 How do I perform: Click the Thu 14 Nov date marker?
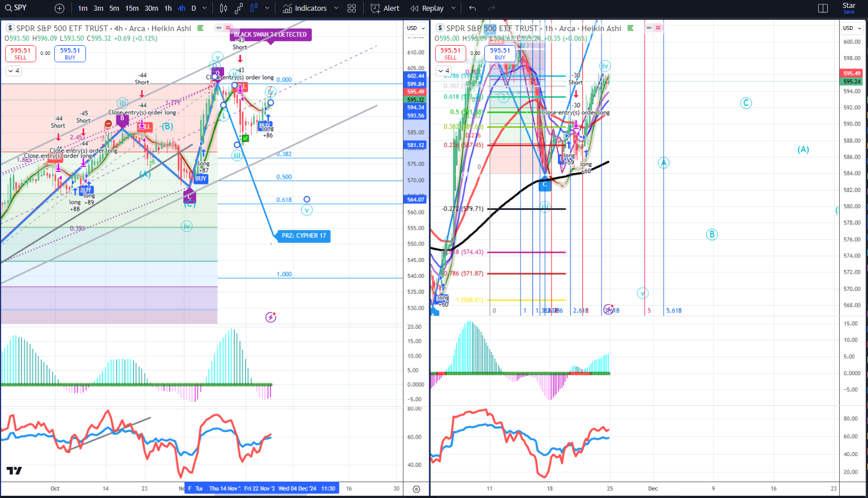[x=225, y=488]
